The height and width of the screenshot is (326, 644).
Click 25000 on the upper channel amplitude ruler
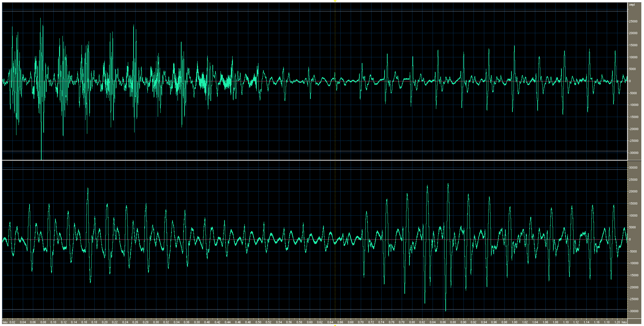(x=633, y=21)
